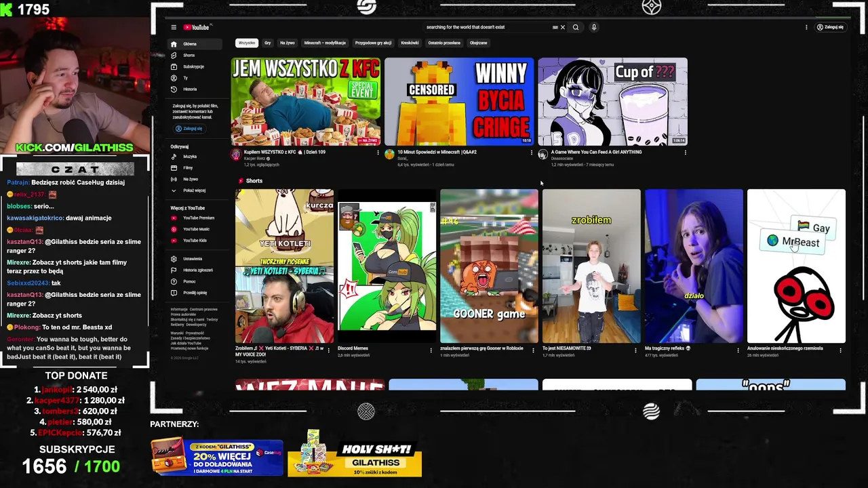Open the WINNY BYCIA CRINGE thumbnail

pos(459,101)
